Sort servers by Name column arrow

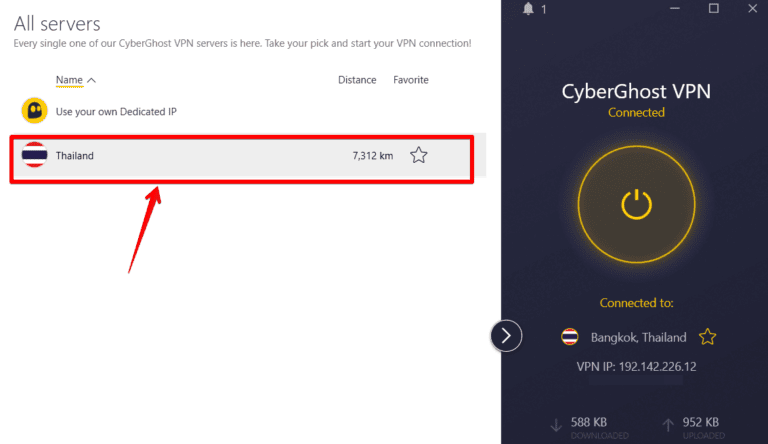[92, 80]
